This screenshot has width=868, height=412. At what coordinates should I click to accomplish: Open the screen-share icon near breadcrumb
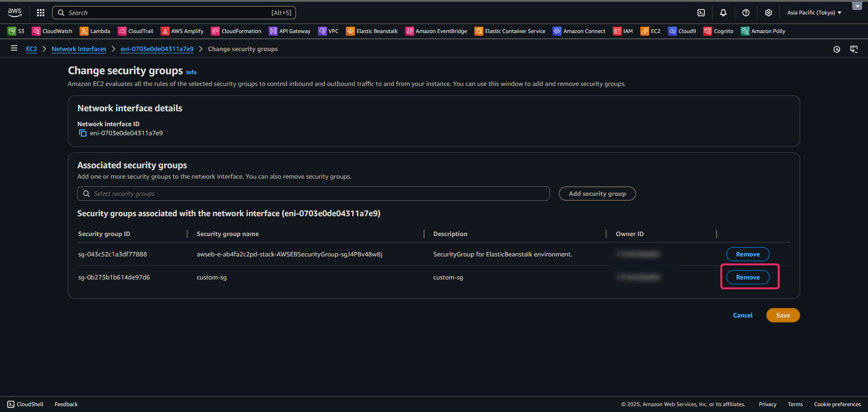click(x=854, y=49)
